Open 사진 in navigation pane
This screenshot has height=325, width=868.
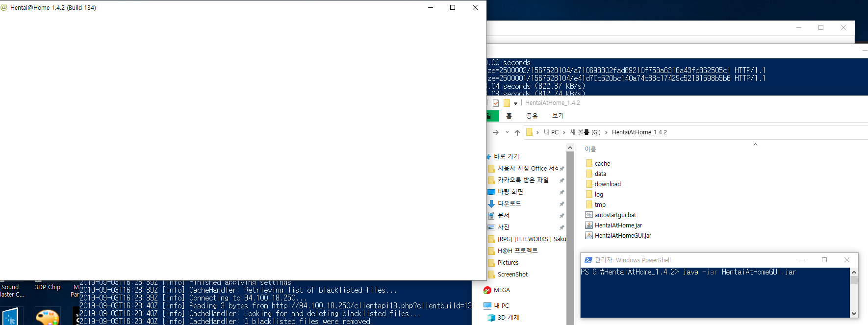coord(499,227)
